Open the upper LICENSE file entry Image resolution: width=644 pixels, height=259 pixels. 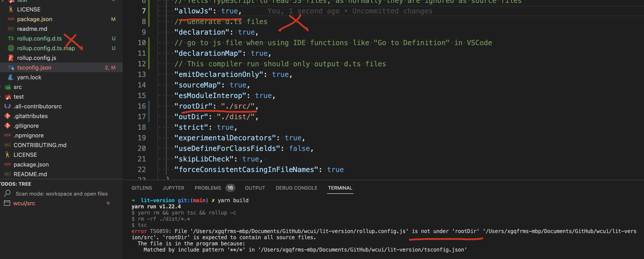pyautogui.click(x=29, y=9)
